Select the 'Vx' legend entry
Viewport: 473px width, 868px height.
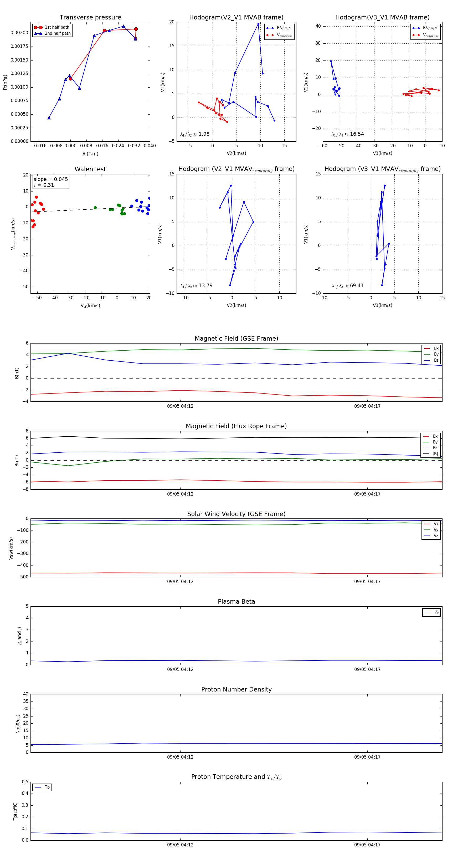point(431,524)
